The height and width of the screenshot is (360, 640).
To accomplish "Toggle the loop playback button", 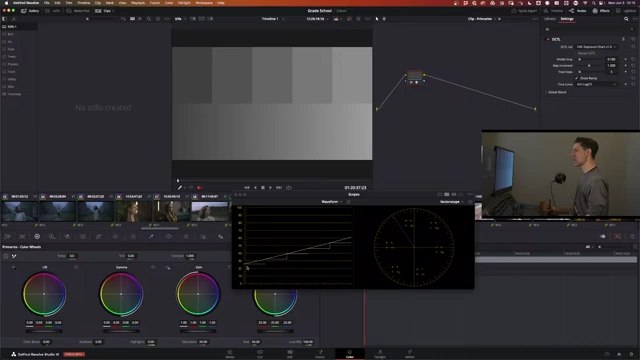I will [x=289, y=188].
